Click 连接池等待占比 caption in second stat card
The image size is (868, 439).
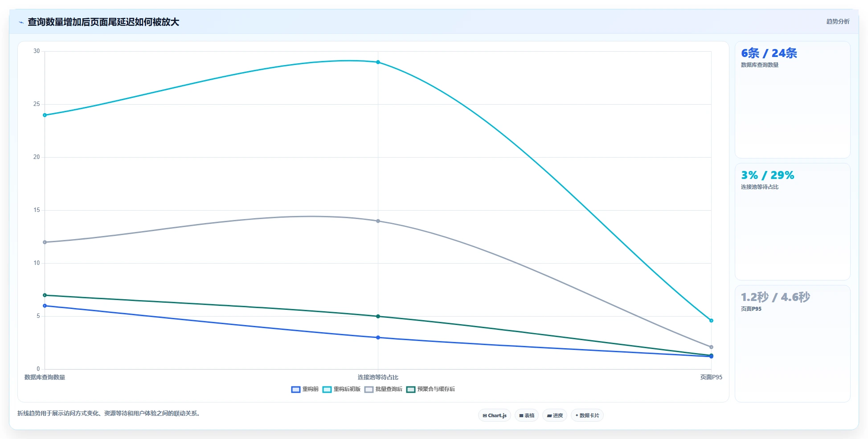(760, 187)
